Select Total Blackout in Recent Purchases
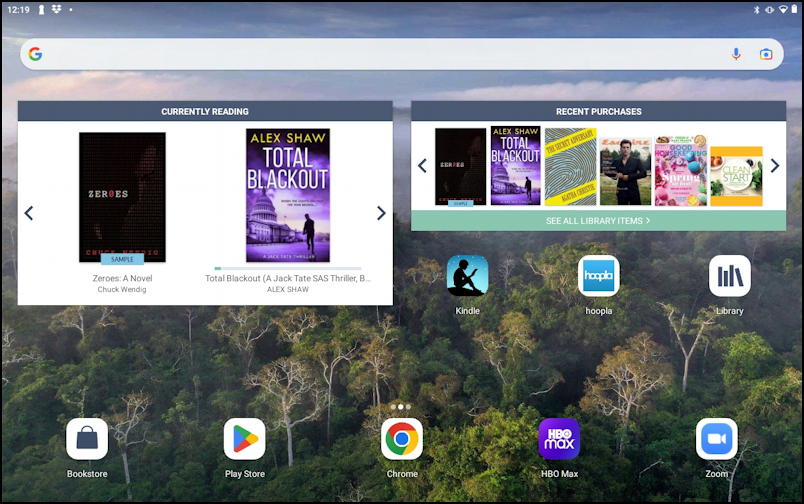804x504 pixels. (515, 166)
